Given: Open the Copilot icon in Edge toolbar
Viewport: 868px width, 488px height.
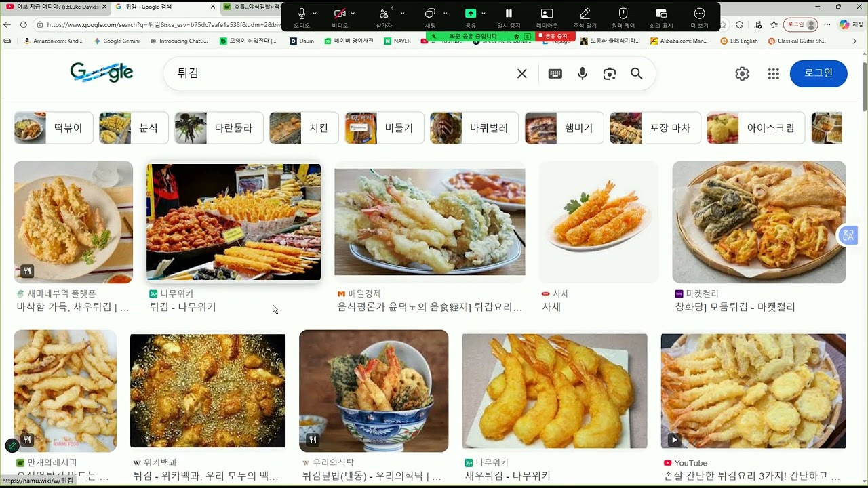Looking at the screenshot, I should pyautogui.click(x=844, y=24).
